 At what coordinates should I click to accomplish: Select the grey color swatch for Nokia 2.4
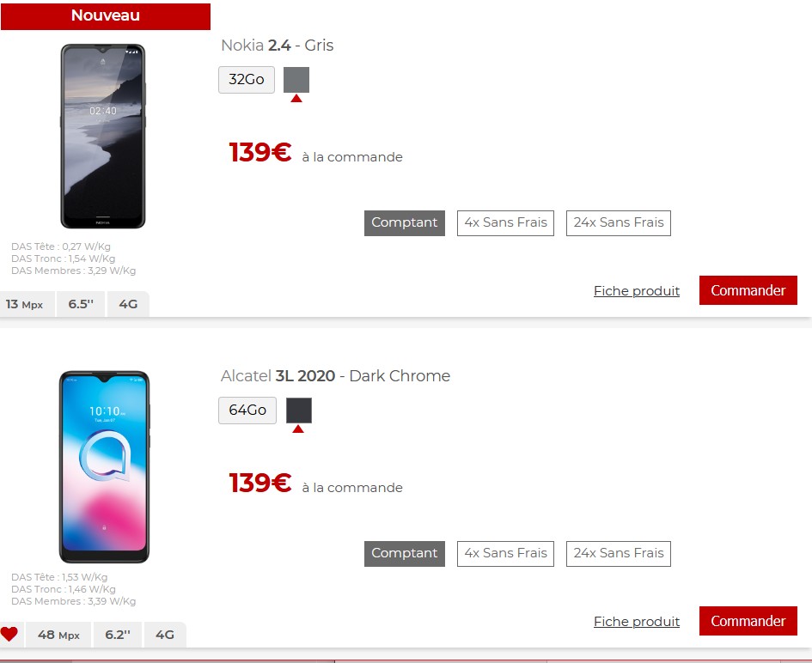(x=296, y=80)
